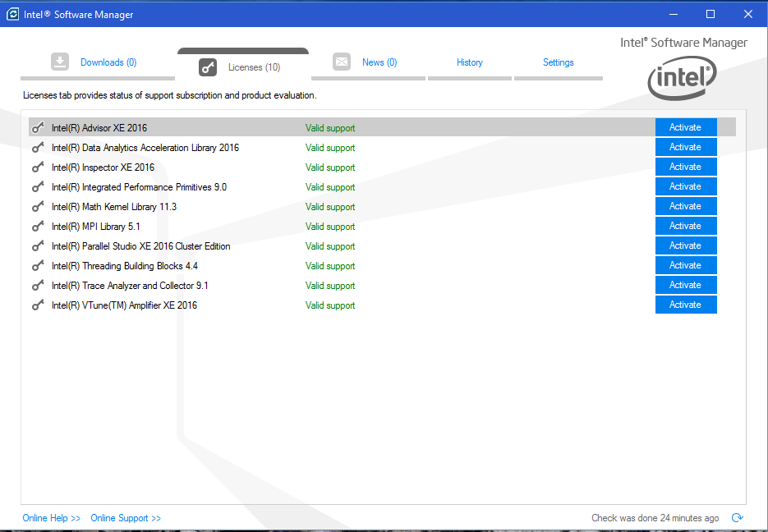The height and width of the screenshot is (532, 768).
Task: Activate Math Kernel Library 11.3
Action: click(686, 206)
